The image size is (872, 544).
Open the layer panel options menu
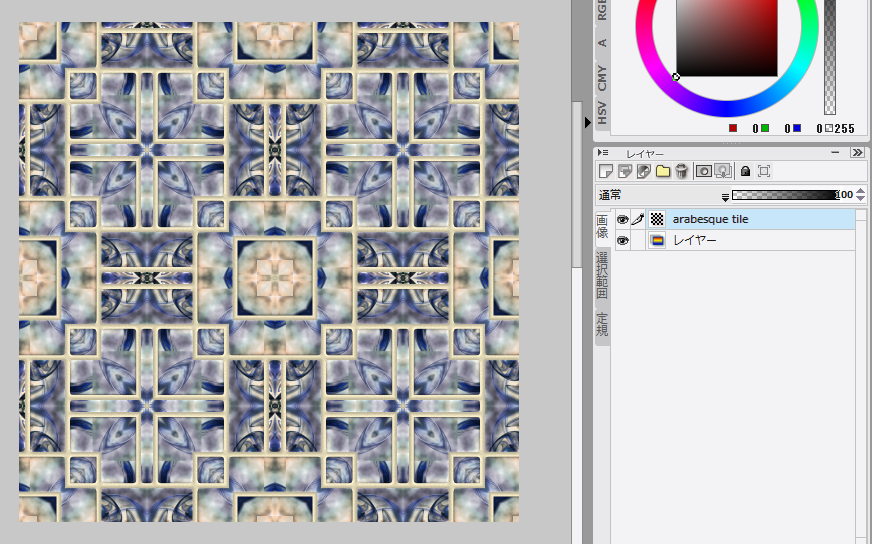603,153
